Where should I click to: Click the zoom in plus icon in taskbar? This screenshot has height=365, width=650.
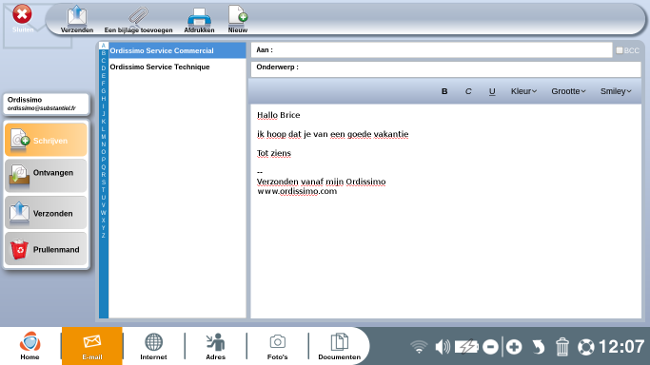click(x=514, y=347)
